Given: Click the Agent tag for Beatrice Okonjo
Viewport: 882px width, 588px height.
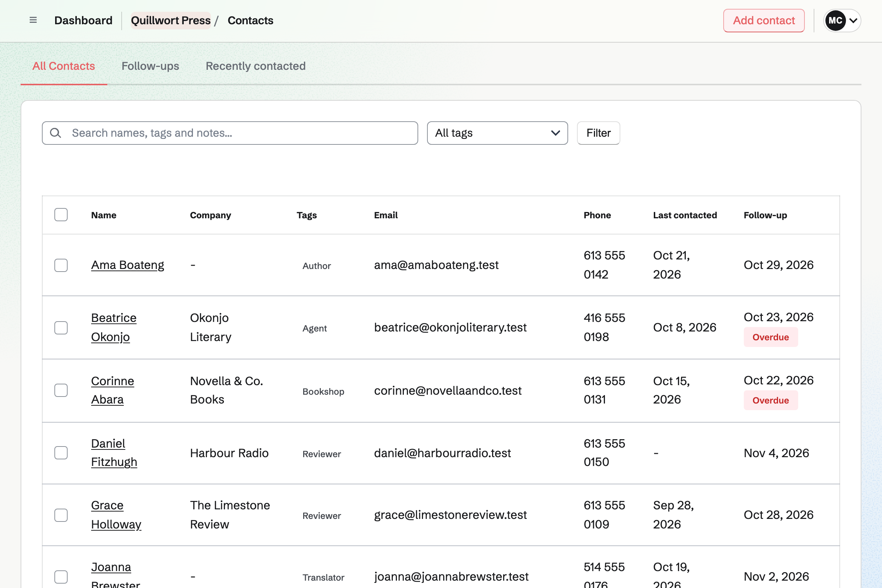Looking at the screenshot, I should (x=315, y=328).
